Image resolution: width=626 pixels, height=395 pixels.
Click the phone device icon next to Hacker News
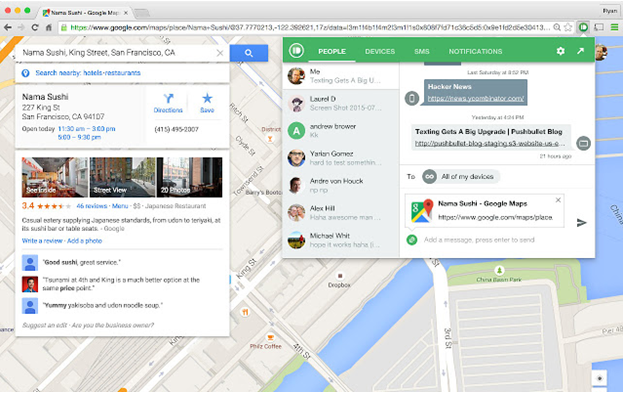tap(412, 98)
